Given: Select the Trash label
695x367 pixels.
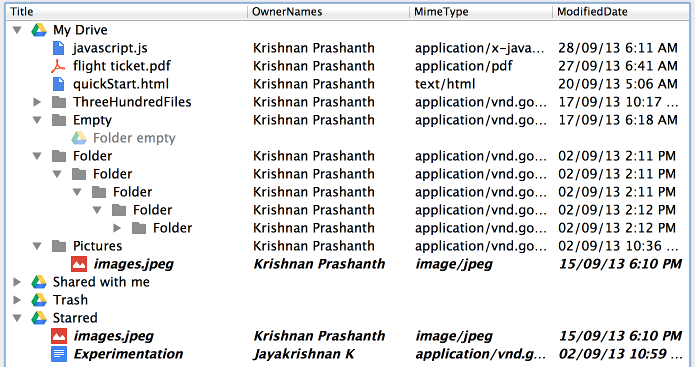Looking at the screenshot, I should (x=70, y=300).
